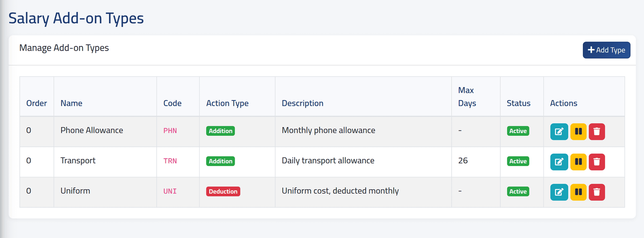Click the PHN code
Image resolution: width=644 pixels, height=238 pixels.
click(x=170, y=131)
